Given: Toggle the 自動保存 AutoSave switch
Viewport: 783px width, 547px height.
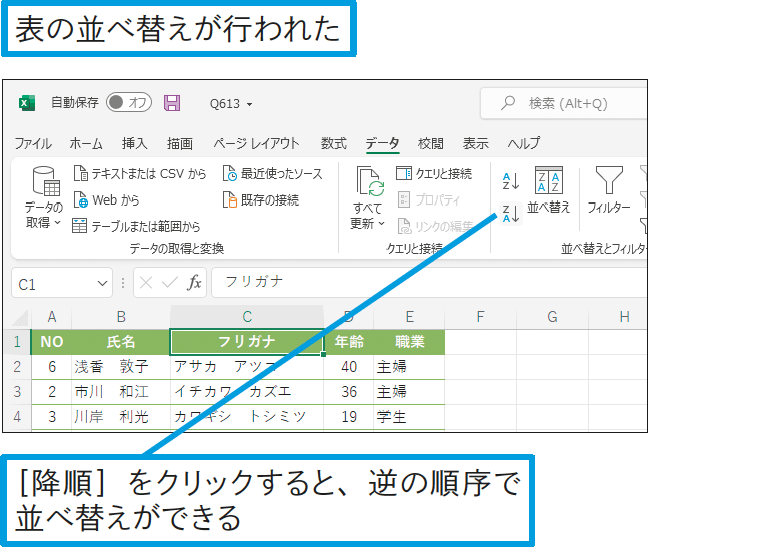Looking at the screenshot, I should coord(129,102).
